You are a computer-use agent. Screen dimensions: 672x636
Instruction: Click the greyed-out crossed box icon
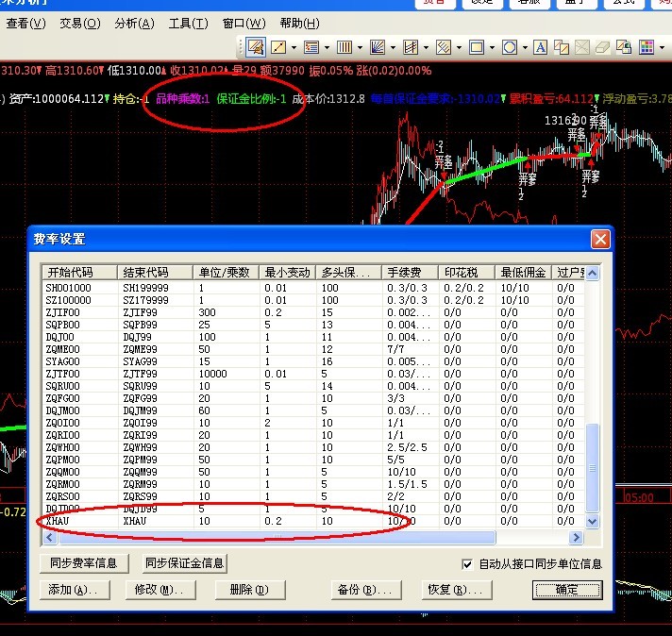581,47
